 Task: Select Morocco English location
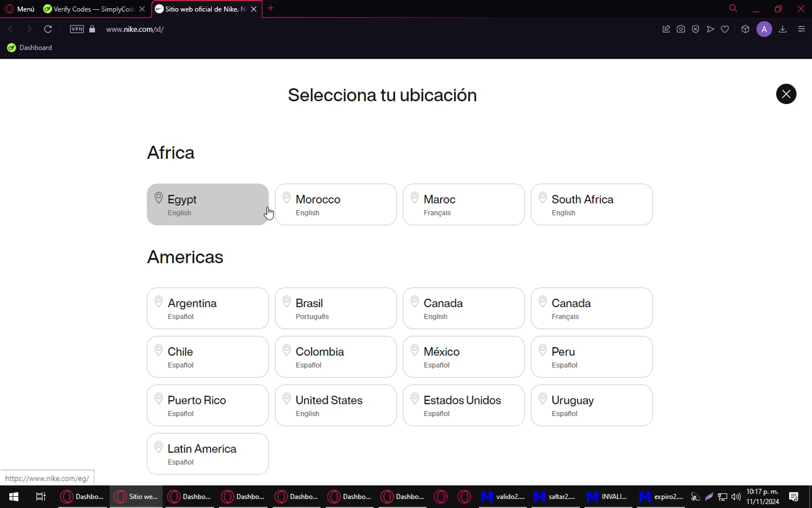point(336,204)
